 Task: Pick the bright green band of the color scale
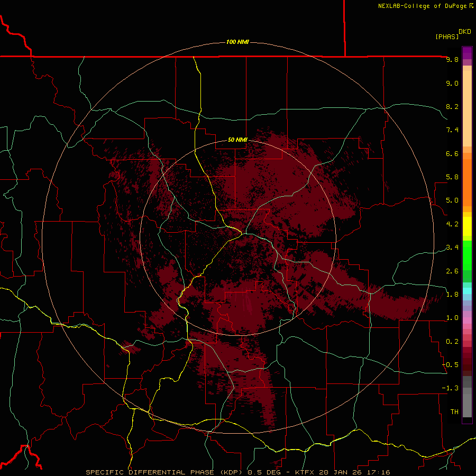click(x=467, y=255)
